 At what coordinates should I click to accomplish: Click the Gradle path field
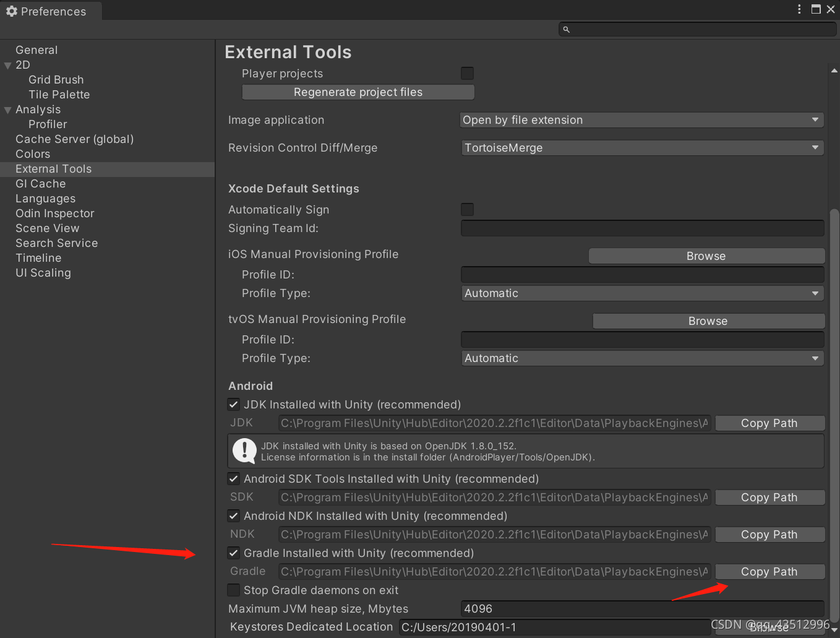click(494, 571)
